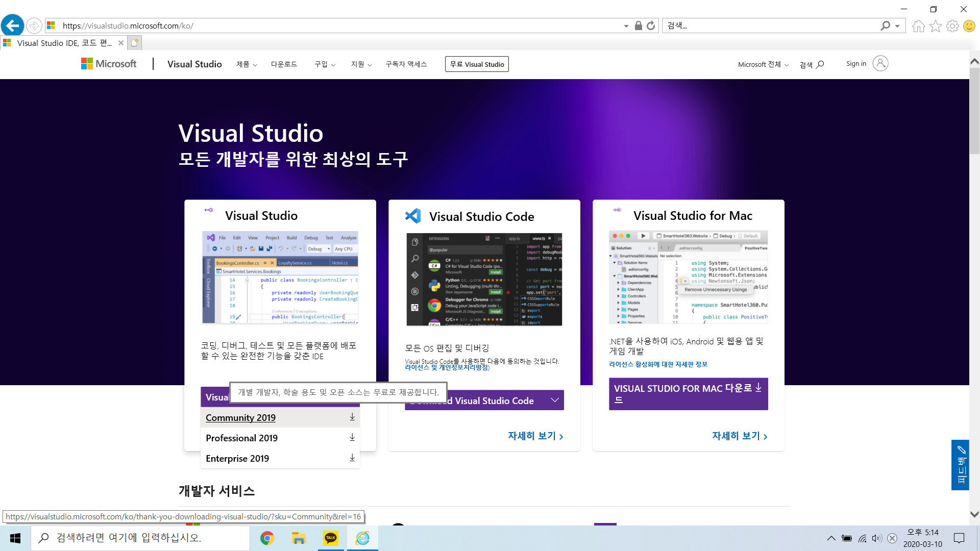Click the browser forward arrow button

34,26
